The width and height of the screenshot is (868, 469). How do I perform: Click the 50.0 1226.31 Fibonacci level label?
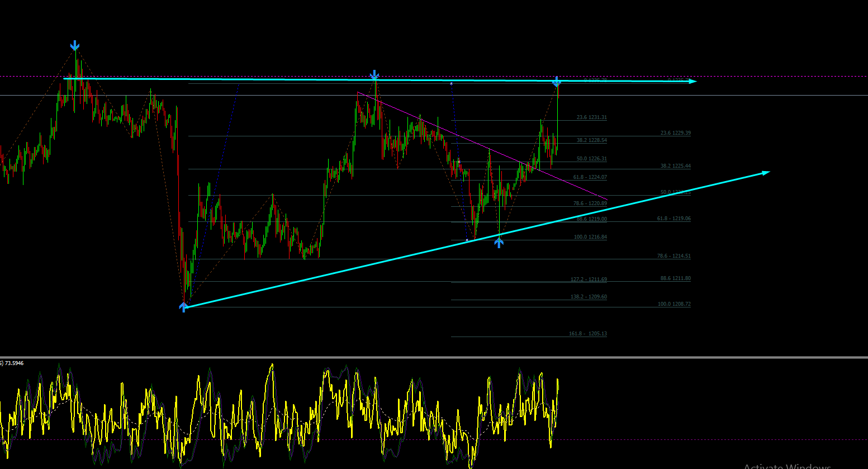[x=591, y=159]
